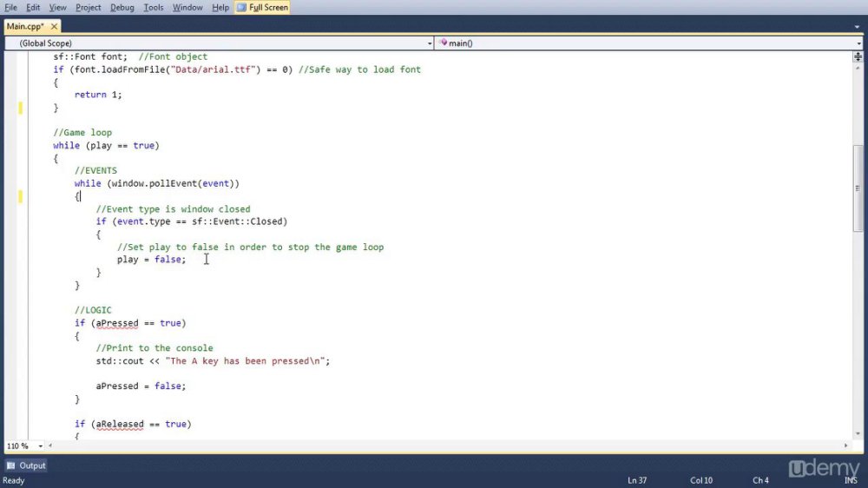The width and height of the screenshot is (868, 488).
Task: Click the main() function icon
Action: [x=443, y=43]
